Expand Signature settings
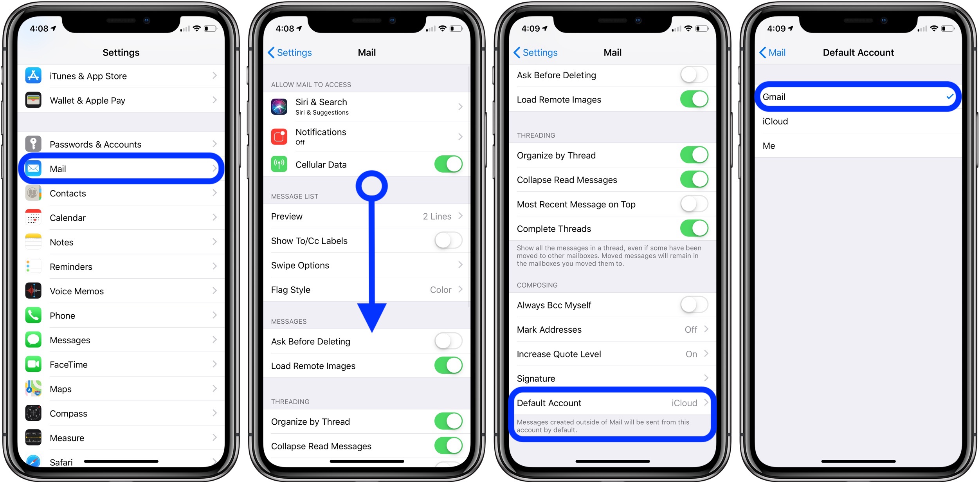Viewport: 980px width, 483px height. click(x=612, y=377)
